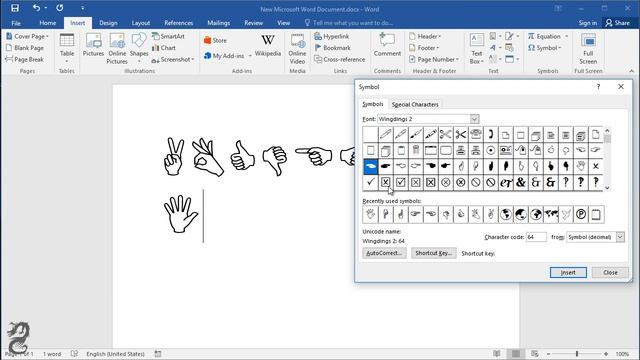Viewport: 640px width, 360px height.
Task: Insert a Bookmark
Action: point(332,48)
